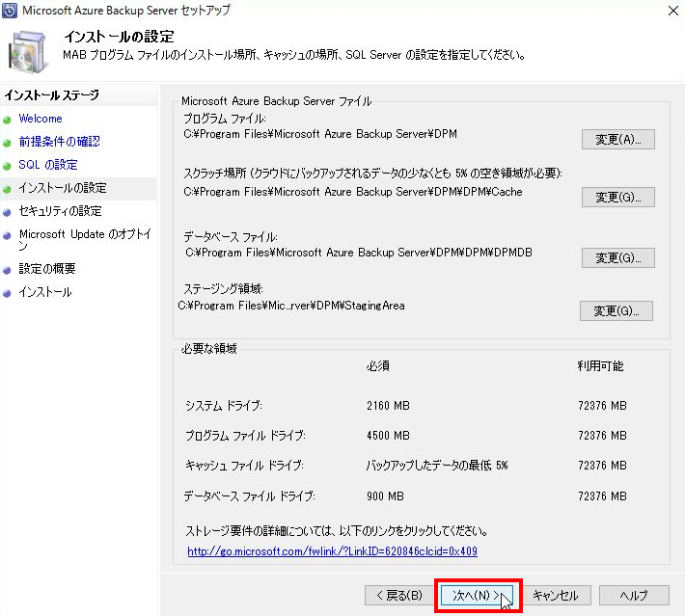Click green bullet next to インストールの設定
This screenshot has width=685, height=616.
pyautogui.click(x=7, y=190)
